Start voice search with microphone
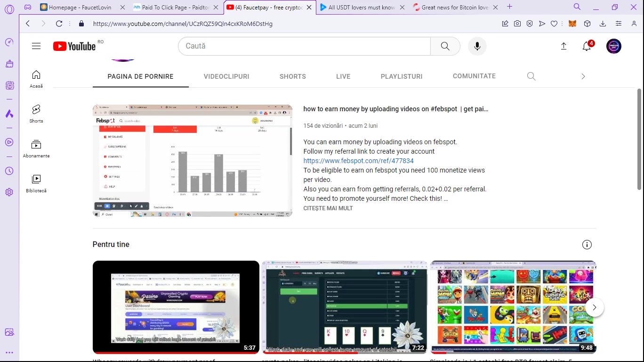644x362 pixels. pos(477,46)
